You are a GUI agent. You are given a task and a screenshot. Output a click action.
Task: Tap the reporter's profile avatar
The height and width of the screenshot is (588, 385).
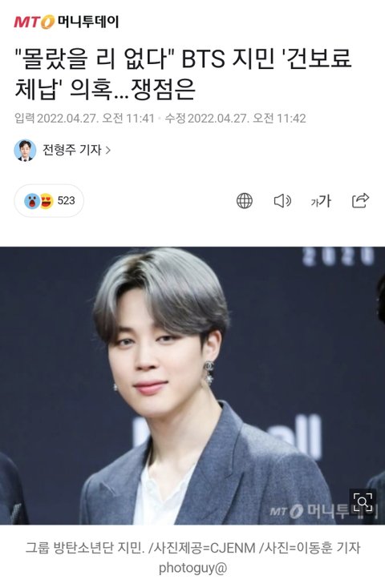pos(25,151)
